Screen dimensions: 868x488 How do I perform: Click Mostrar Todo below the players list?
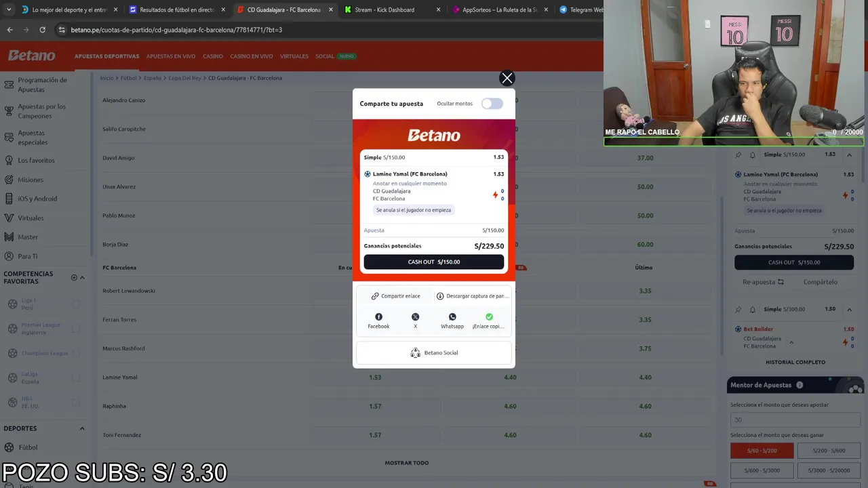(407, 463)
